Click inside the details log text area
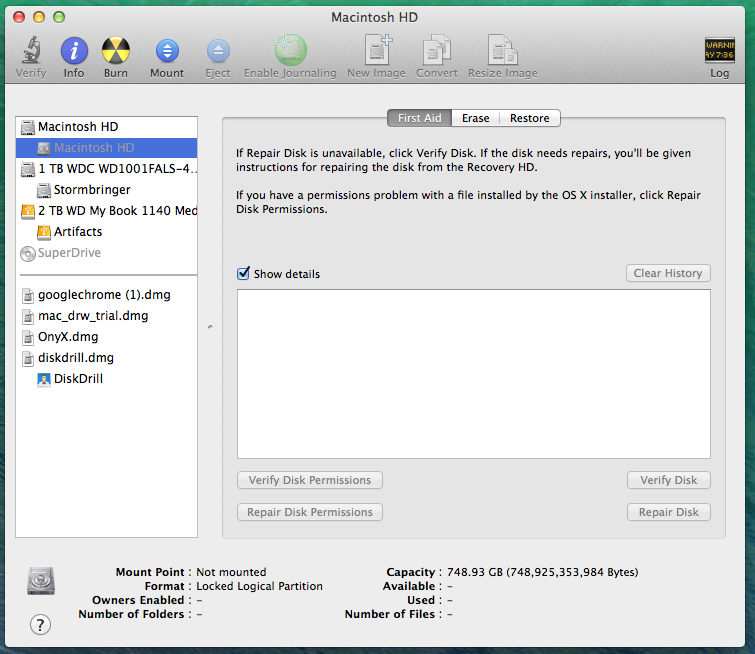The width and height of the screenshot is (755, 654). 474,374
